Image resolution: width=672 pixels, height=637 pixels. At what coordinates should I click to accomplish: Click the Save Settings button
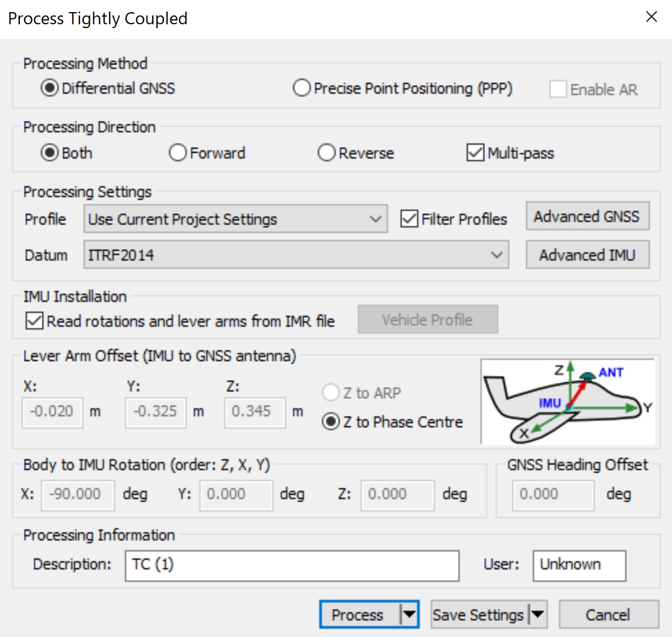pyautogui.click(x=479, y=614)
